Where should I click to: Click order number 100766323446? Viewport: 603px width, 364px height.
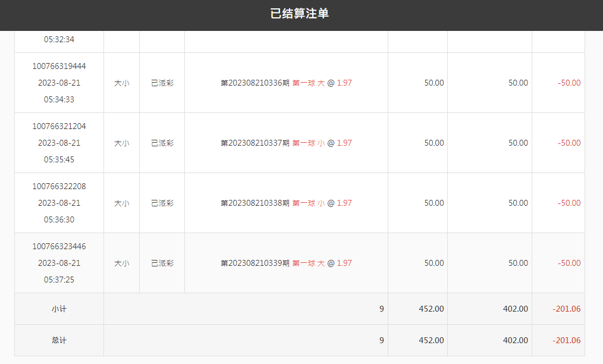(x=59, y=246)
